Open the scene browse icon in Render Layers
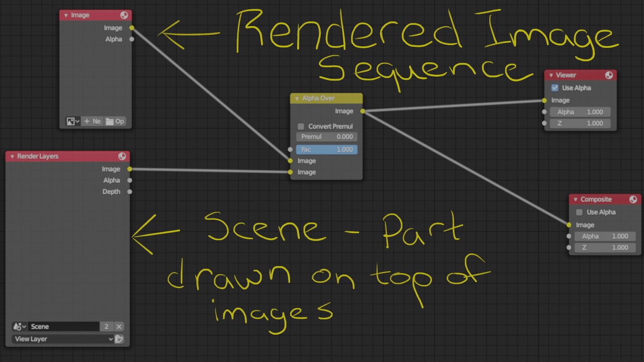This screenshot has width=644, height=362. coord(20,327)
